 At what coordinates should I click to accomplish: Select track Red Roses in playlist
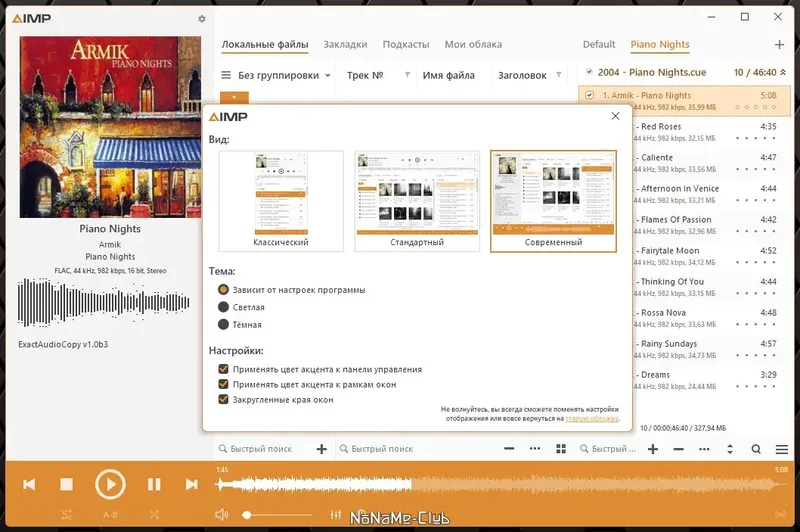tap(711, 132)
